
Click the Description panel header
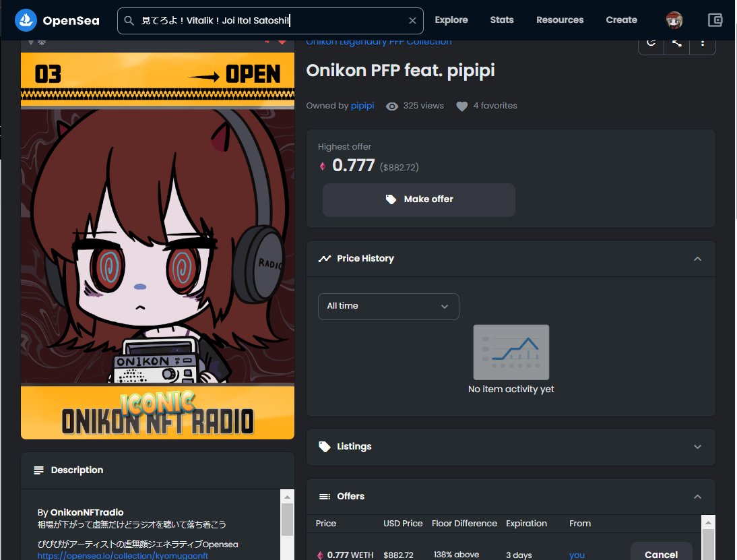click(x=158, y=470)
